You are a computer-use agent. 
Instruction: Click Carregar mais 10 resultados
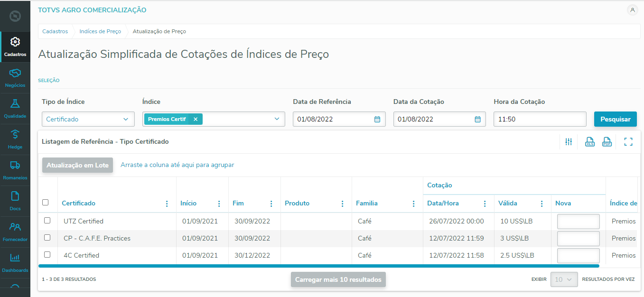coord(338,279)
